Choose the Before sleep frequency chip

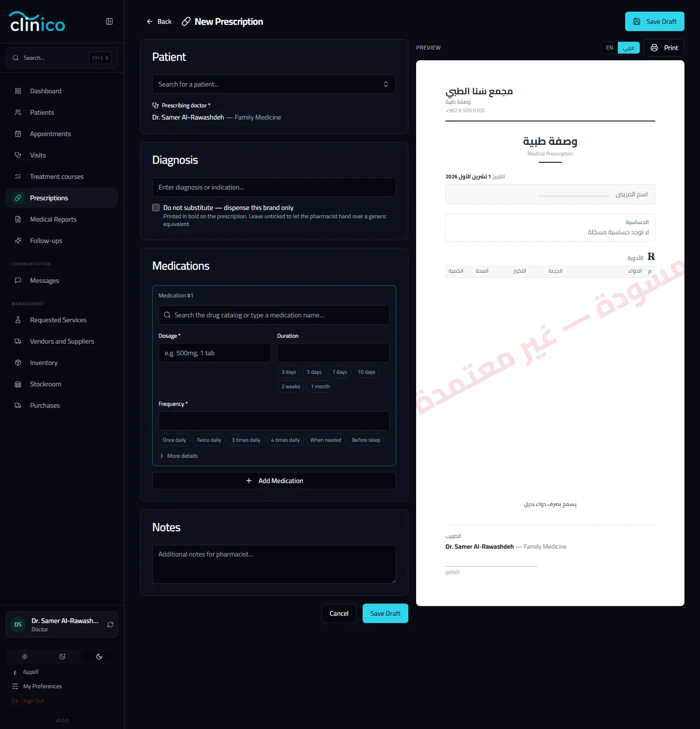[x=366, y=440]
